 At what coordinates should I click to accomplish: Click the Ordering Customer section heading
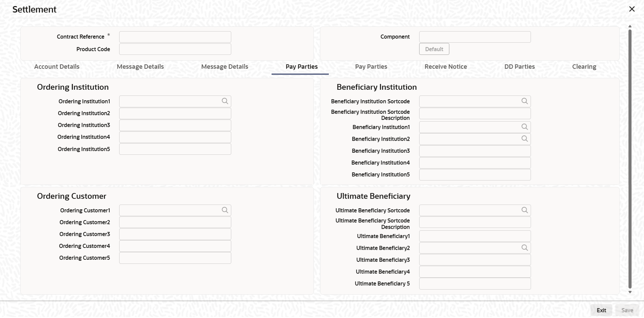click(71, 196)
